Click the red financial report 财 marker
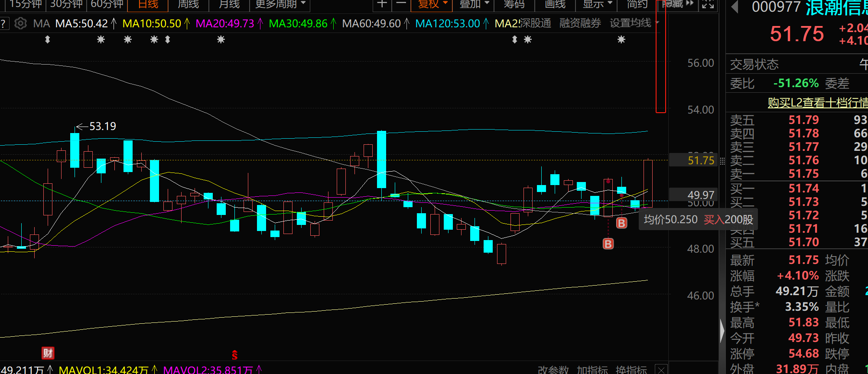 pos(48,353)
